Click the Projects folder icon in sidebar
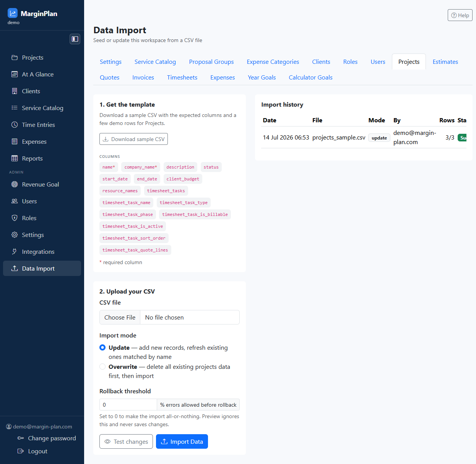The image size is (476, 464). pos(15,57)
